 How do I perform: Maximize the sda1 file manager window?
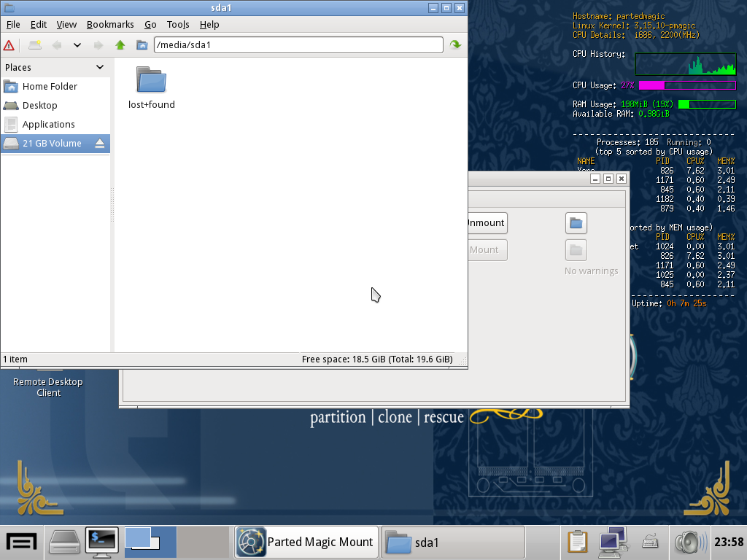446,7
